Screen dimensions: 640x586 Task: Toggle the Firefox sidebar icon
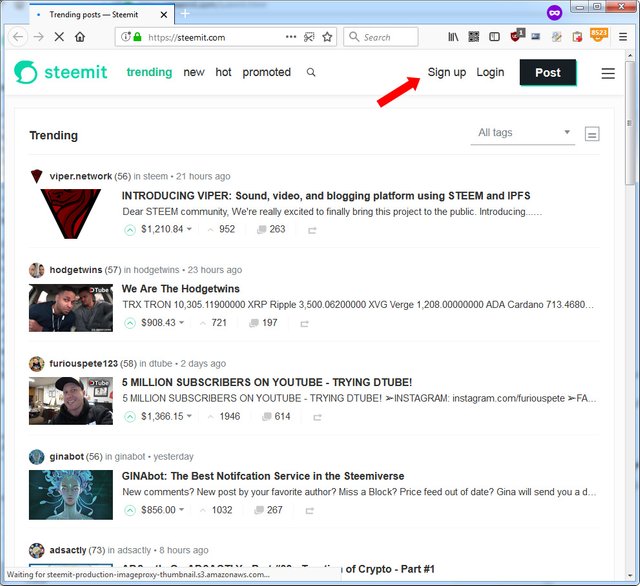click(x=494, y=37)
